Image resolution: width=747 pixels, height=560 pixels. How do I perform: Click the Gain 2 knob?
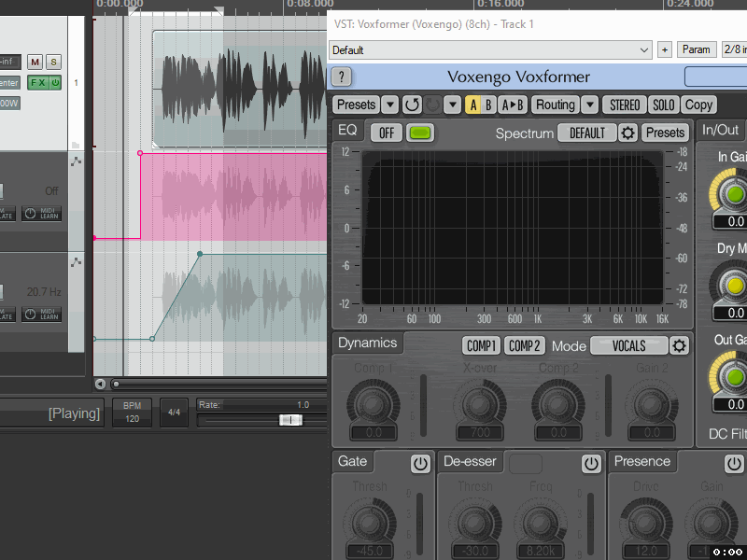click(x=652, y=404)
